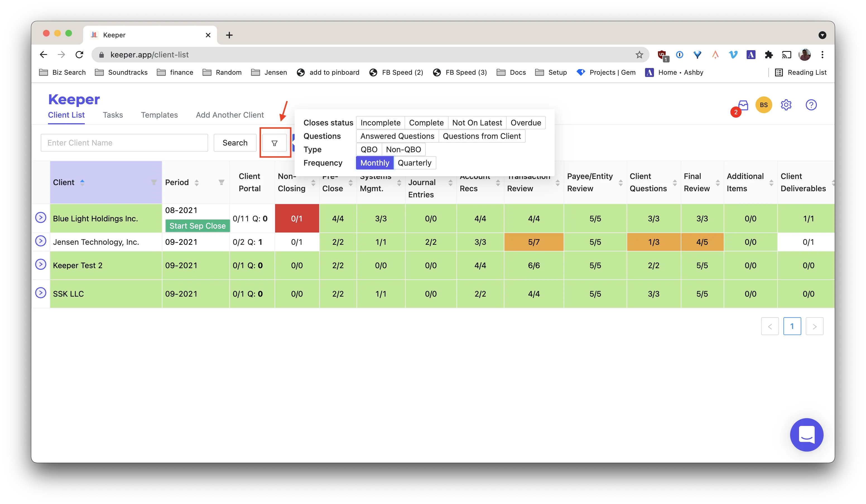Open the chat support bubble

click(806, 434)
